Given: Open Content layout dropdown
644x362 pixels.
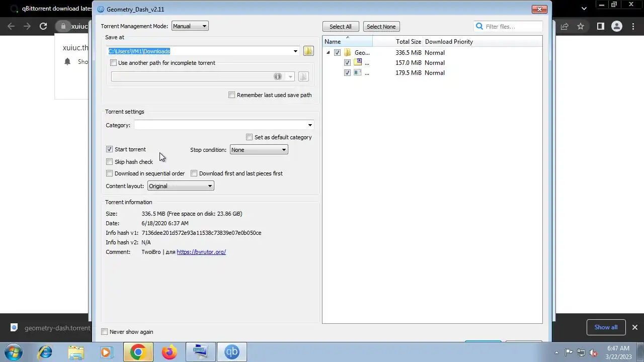Looking at the screenshot, I should tap(181, 186).
